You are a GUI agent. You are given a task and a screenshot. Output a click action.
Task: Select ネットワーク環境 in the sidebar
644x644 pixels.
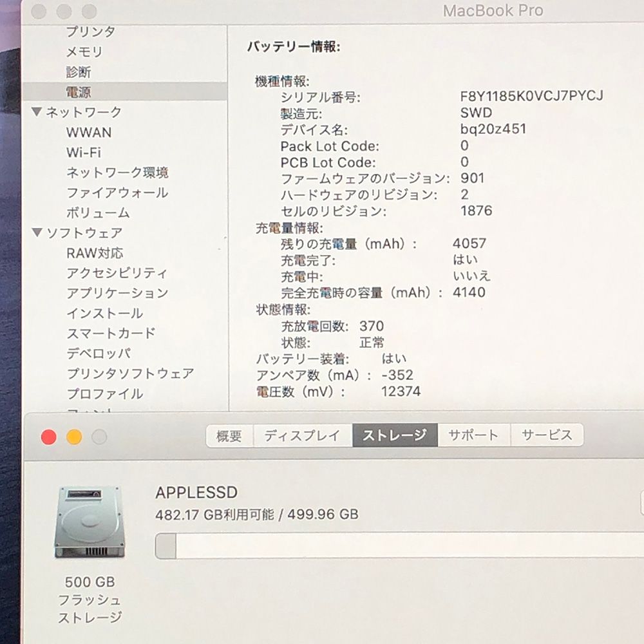(x=117, y=173)
